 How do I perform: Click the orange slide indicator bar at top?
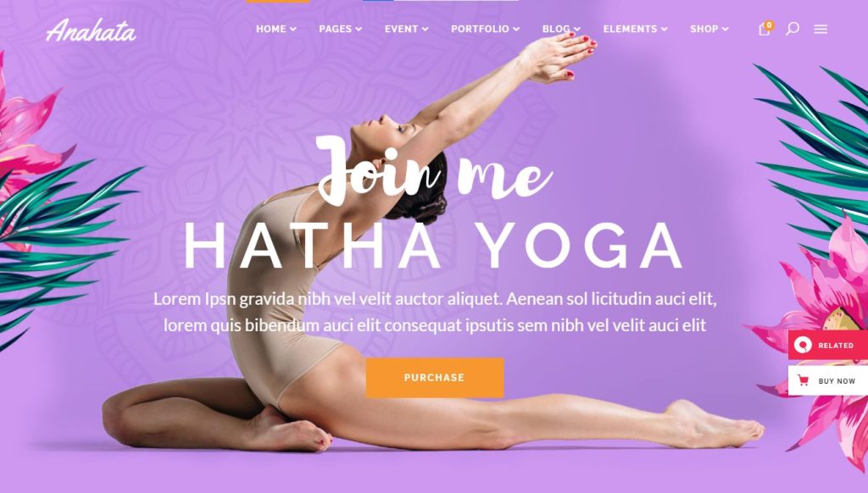(x=278, y=1)
